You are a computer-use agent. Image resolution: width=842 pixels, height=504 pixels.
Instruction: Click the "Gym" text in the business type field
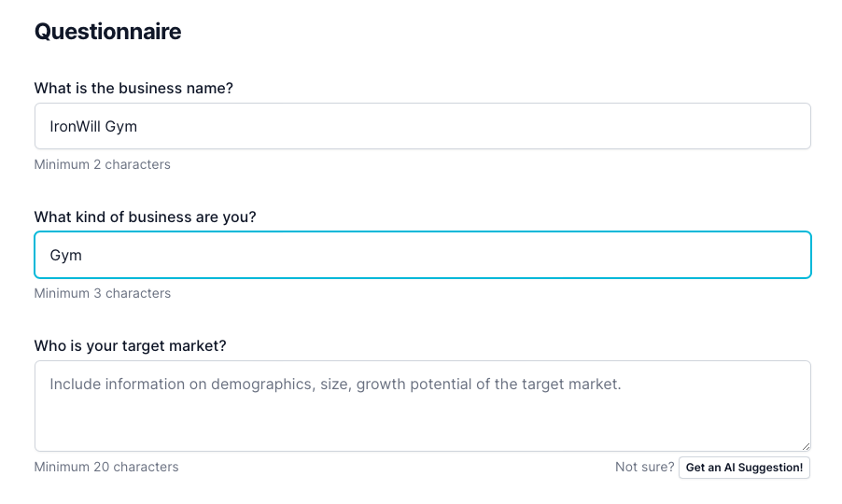click(x=65, y=255)
